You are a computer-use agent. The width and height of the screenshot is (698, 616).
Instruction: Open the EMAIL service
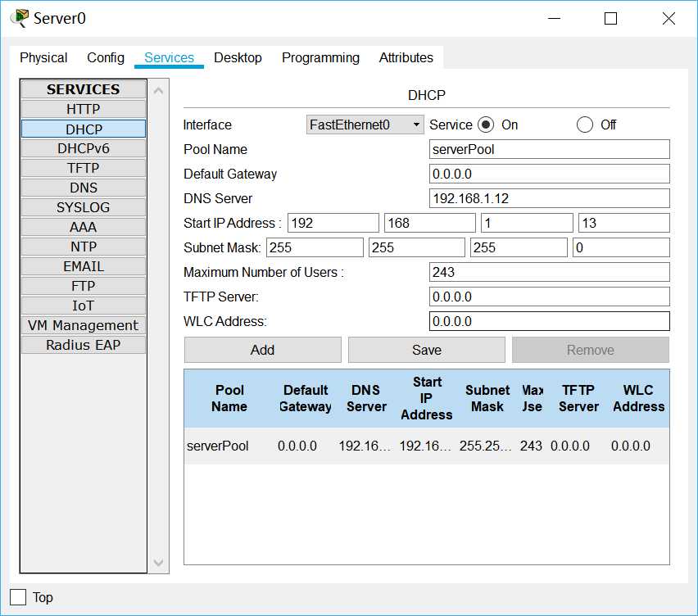tap(84, 266)
